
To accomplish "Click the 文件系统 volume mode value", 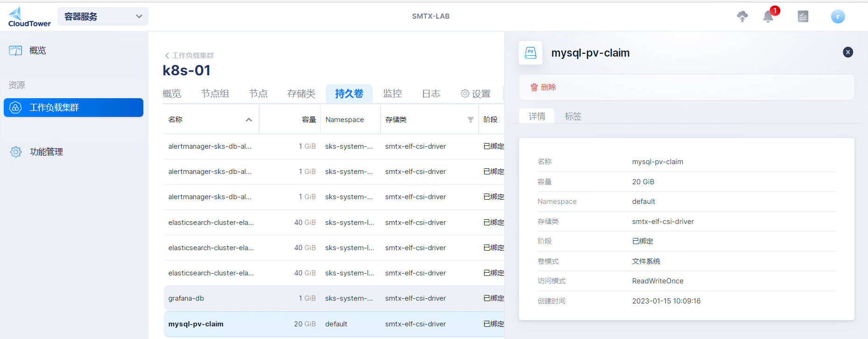I will [x=646, y=261].
